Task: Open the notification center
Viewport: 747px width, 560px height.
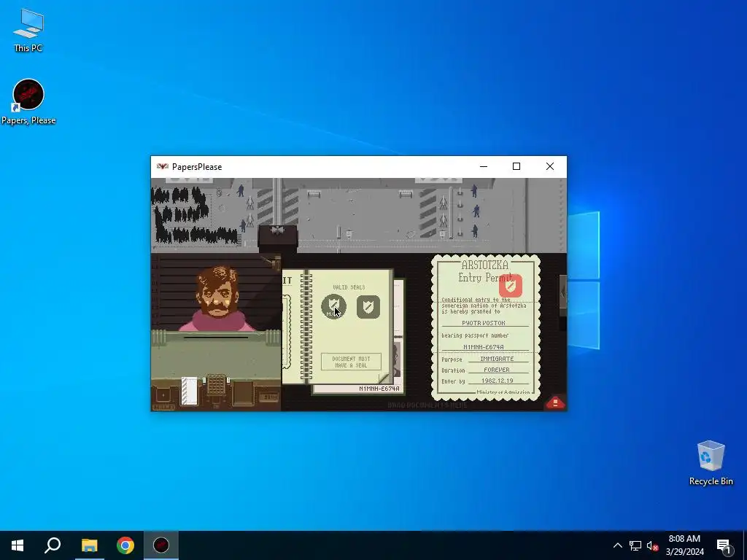Action: [724, 545]
